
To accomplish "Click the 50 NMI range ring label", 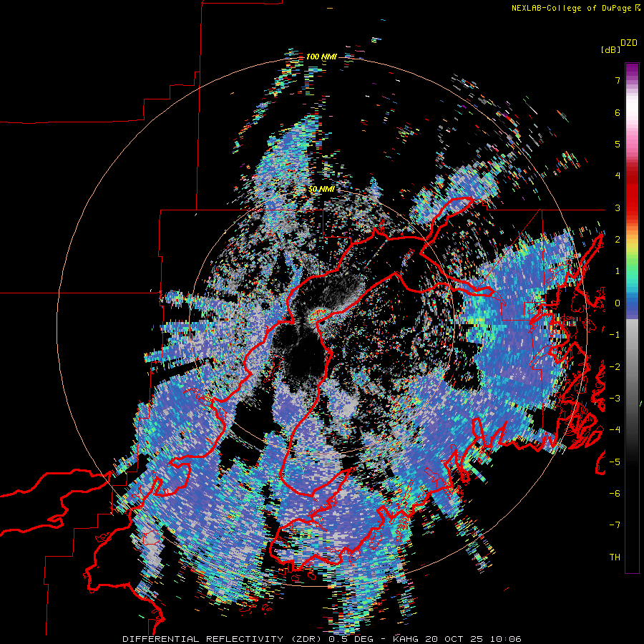I will (x=321, y=189).
